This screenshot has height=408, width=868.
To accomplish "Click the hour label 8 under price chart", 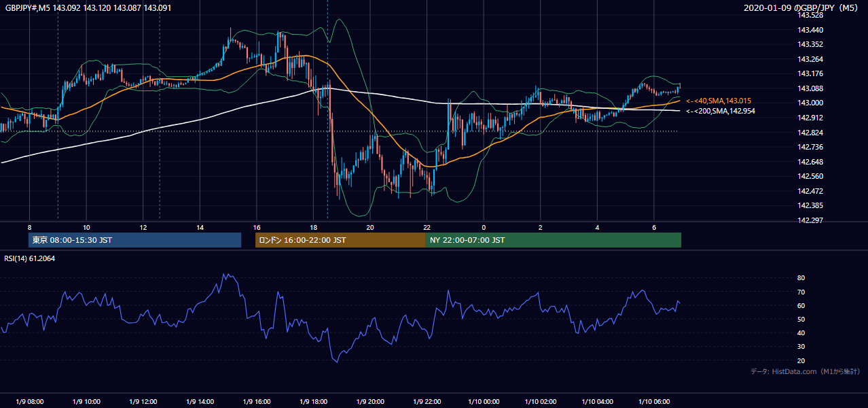I will click(x=29, y=227).
